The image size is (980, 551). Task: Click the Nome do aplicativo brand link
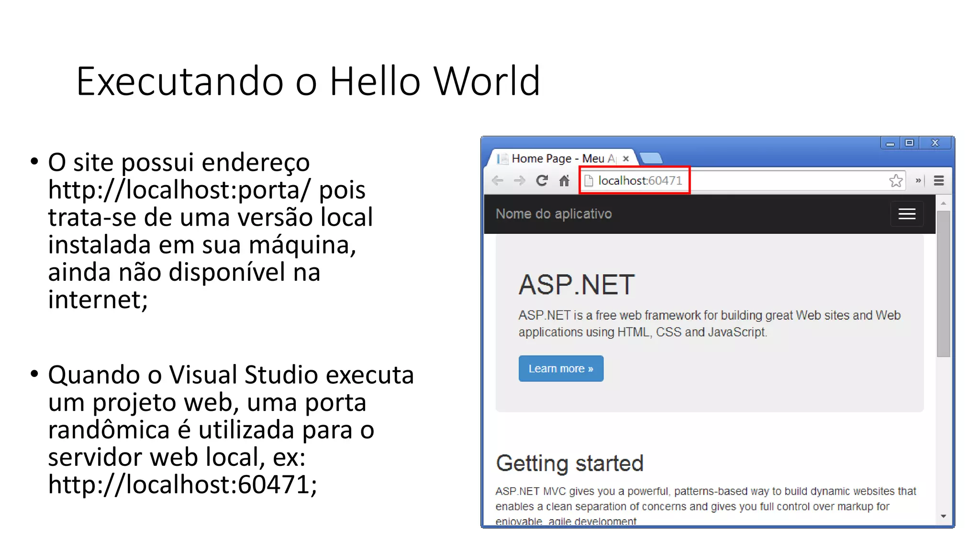(554, 214)
